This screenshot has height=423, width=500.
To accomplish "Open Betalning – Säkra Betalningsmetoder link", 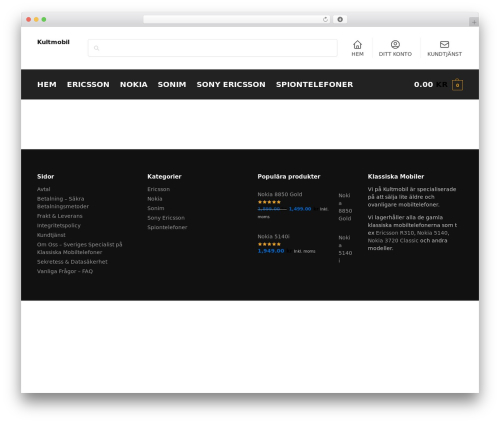I will pyautogui.click(x=63, y=202).
